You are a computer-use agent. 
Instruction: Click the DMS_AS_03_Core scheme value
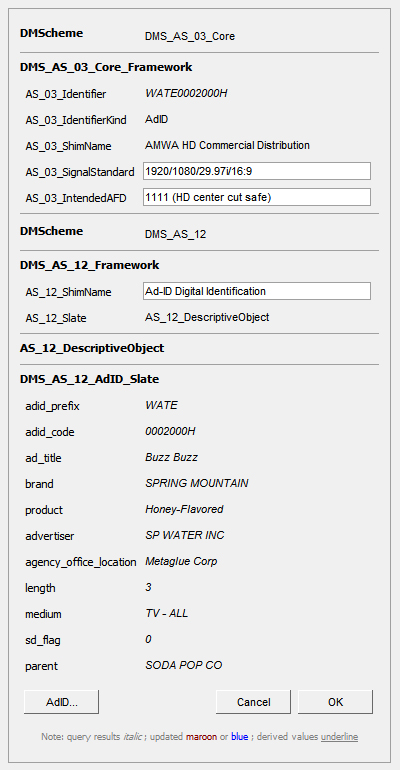click(190, 36)
